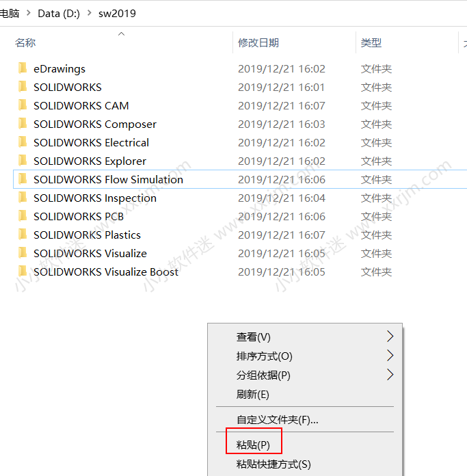The image size is (467, 476).
Task: Choose 刷新(E) in the context menu
Action: [305, 395]
